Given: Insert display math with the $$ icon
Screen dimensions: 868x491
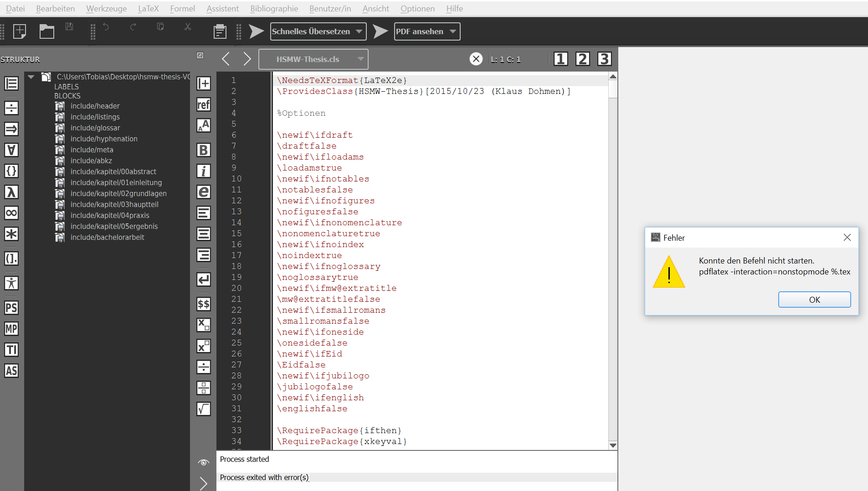Looking at the screenshot, I should pos(203,304).
